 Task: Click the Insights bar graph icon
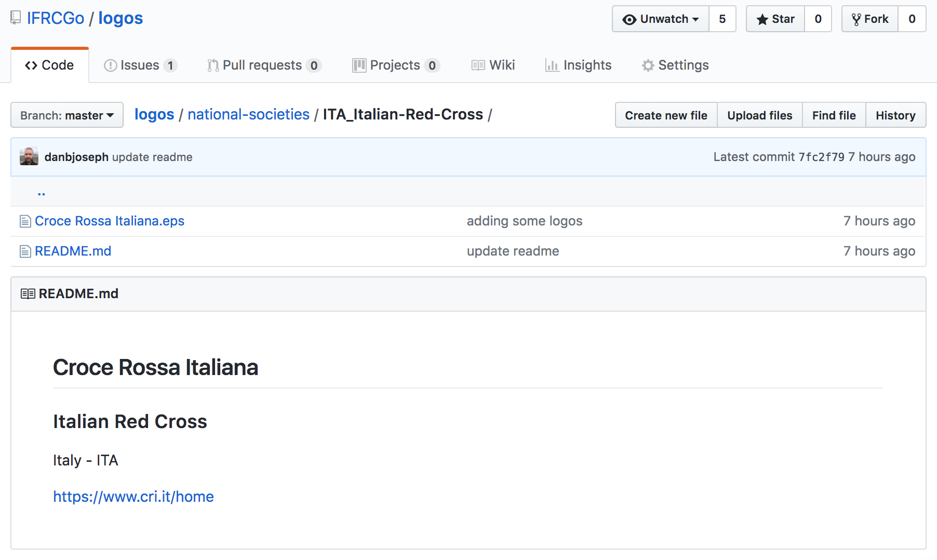(552, 65)
